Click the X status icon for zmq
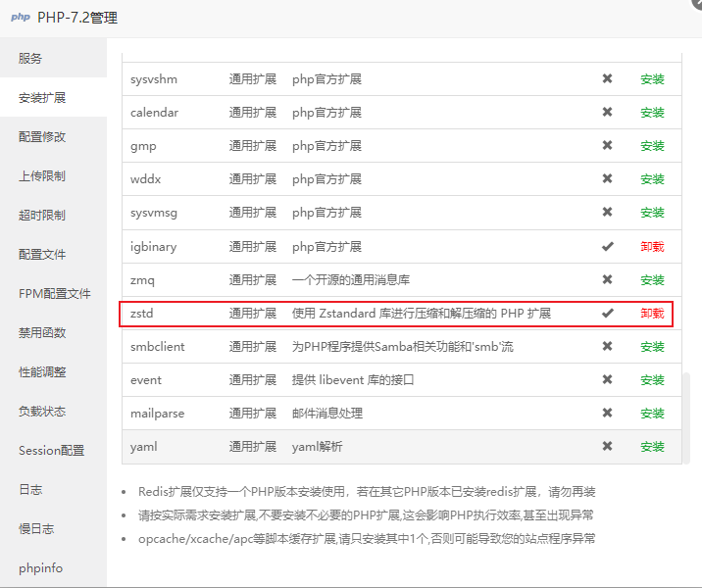The width and height of the screenshot is (702, 588). 607,280
